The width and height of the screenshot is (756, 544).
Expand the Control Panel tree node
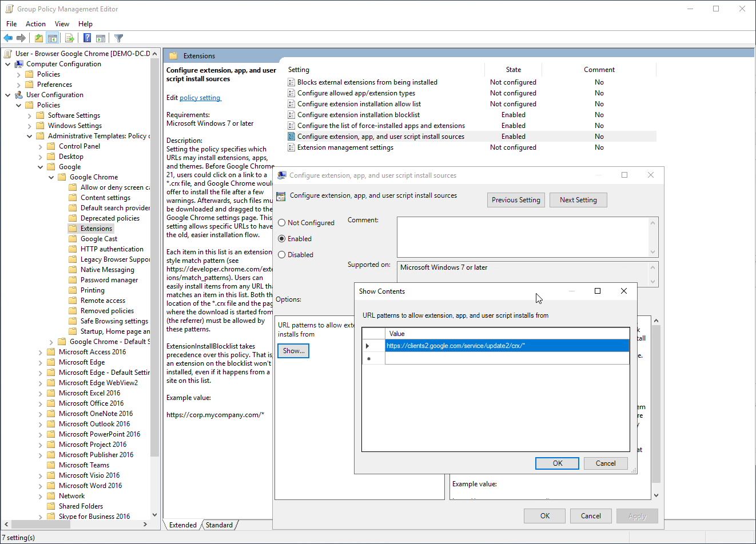click(x=41, y=146)
